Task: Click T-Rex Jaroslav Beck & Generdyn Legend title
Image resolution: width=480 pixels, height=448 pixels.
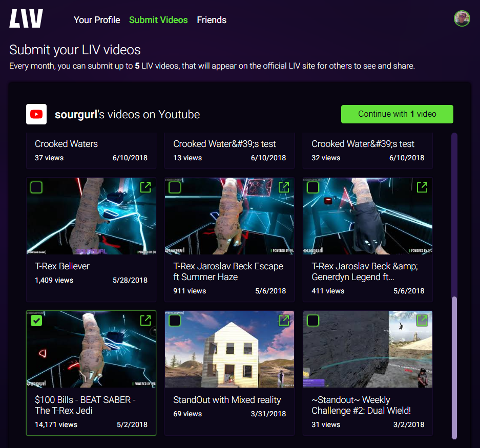Action: 365,271
